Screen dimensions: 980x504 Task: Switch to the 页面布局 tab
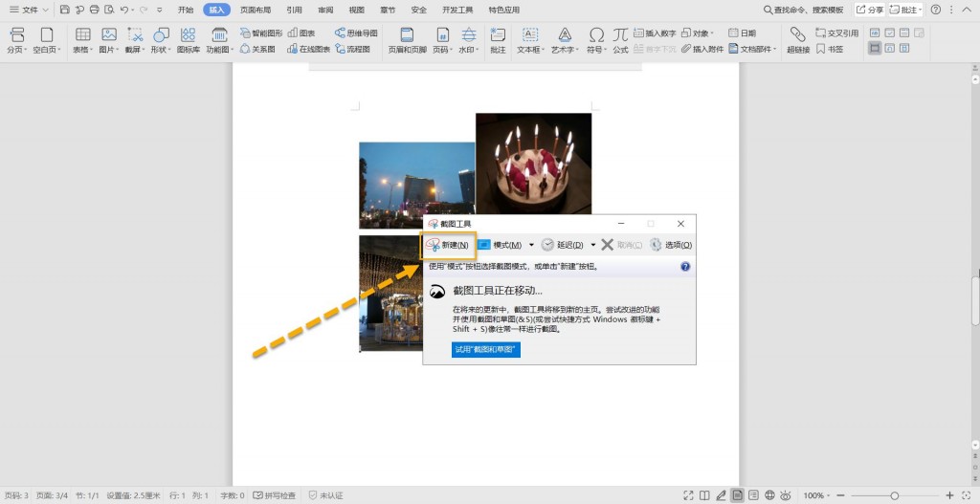tap(256, 10)
